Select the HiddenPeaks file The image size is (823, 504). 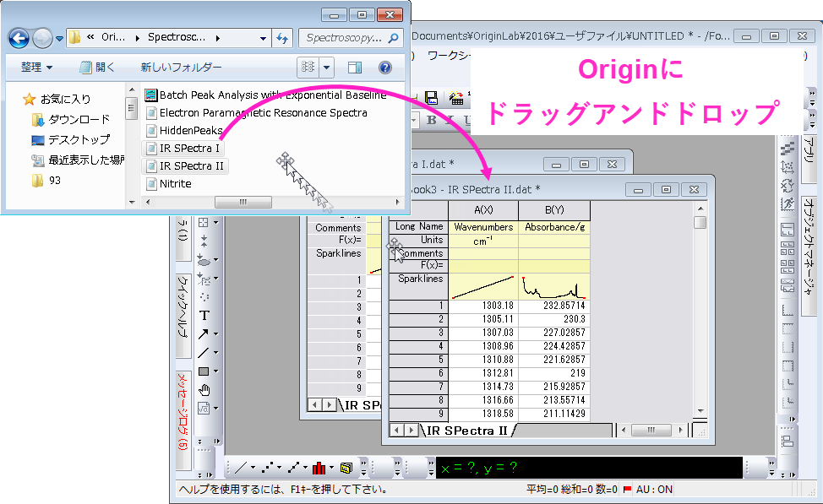(x=184, y=130)
